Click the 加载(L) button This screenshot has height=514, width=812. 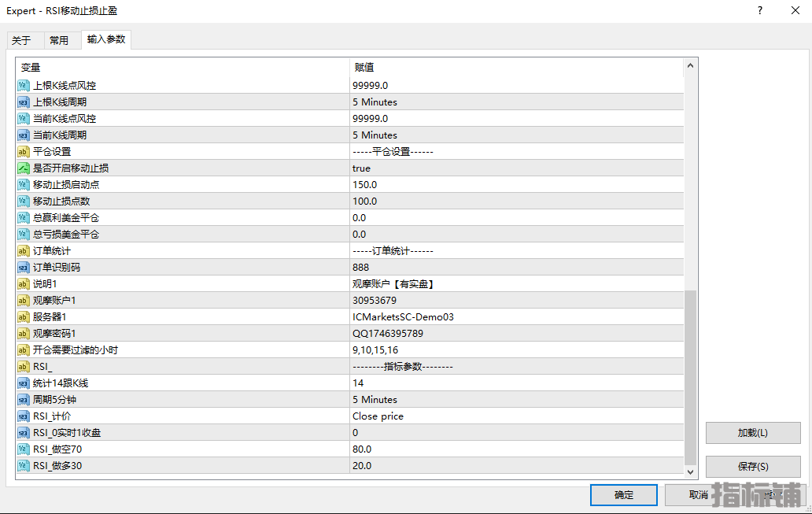tap(752, 433)
